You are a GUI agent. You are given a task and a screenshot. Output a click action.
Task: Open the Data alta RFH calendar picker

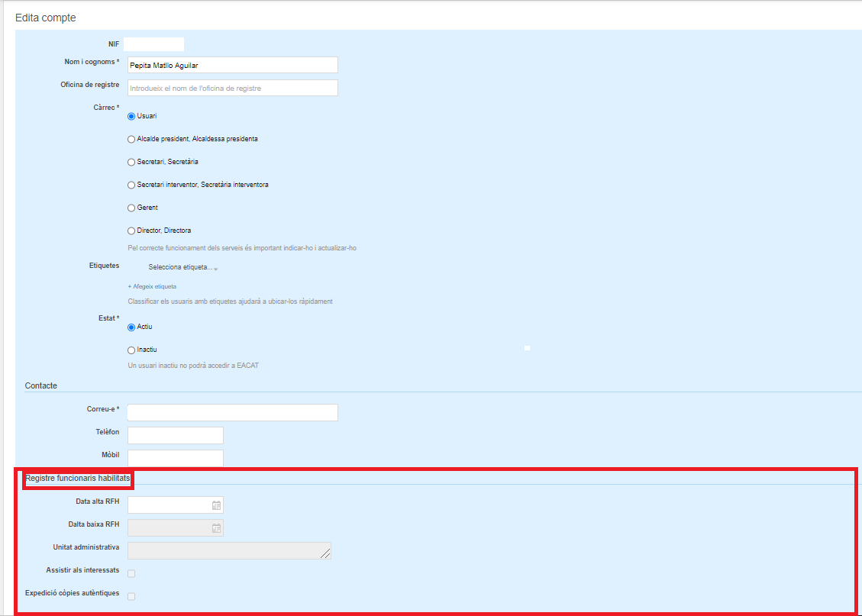click(216, 505)
